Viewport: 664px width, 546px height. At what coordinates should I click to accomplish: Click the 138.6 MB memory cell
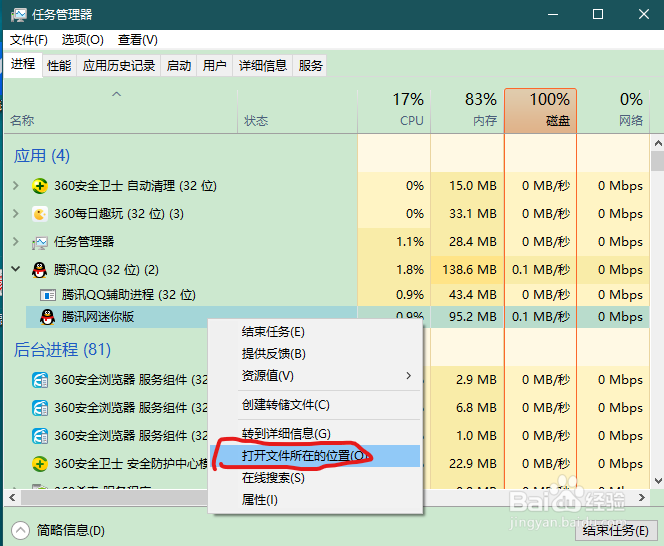pos(469,270)
